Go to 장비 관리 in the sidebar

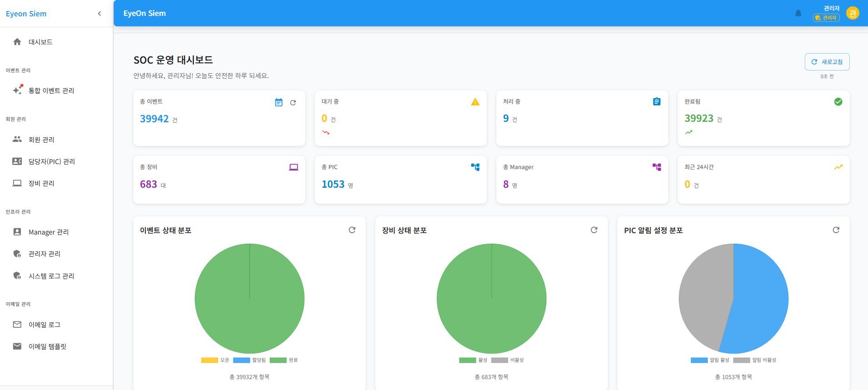(x=41, y=183)
